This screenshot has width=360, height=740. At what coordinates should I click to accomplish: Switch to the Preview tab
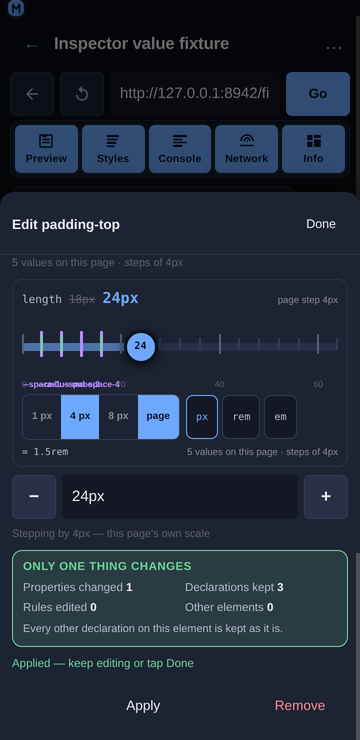(x=46, y=149)
